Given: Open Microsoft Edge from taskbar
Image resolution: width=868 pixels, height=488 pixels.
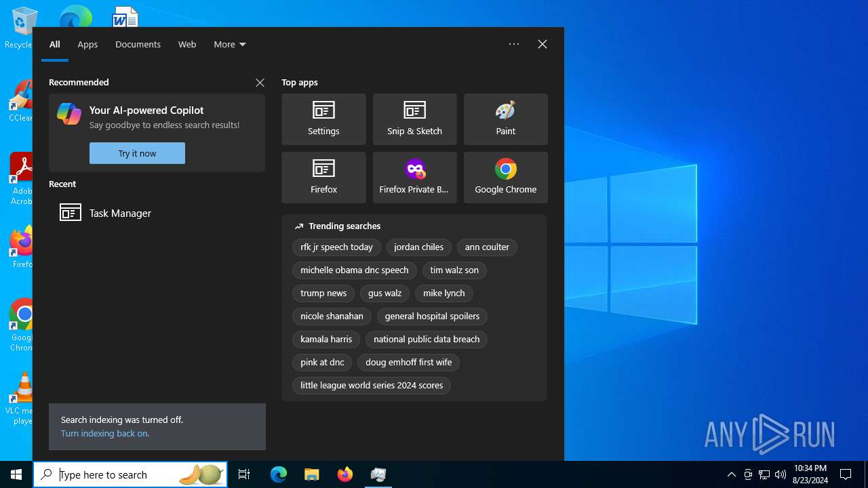Looking at the screenshot, I should (x=279, y=474).
